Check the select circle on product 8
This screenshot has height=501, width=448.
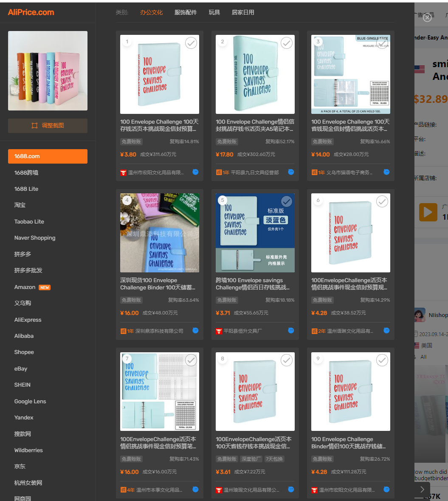287,360
